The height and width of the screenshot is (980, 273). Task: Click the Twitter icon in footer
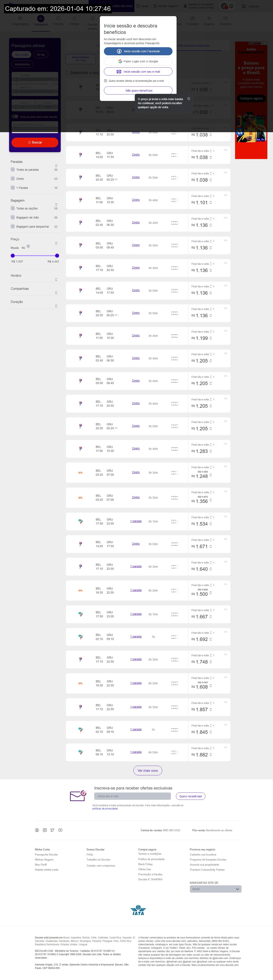click(52, 830)
